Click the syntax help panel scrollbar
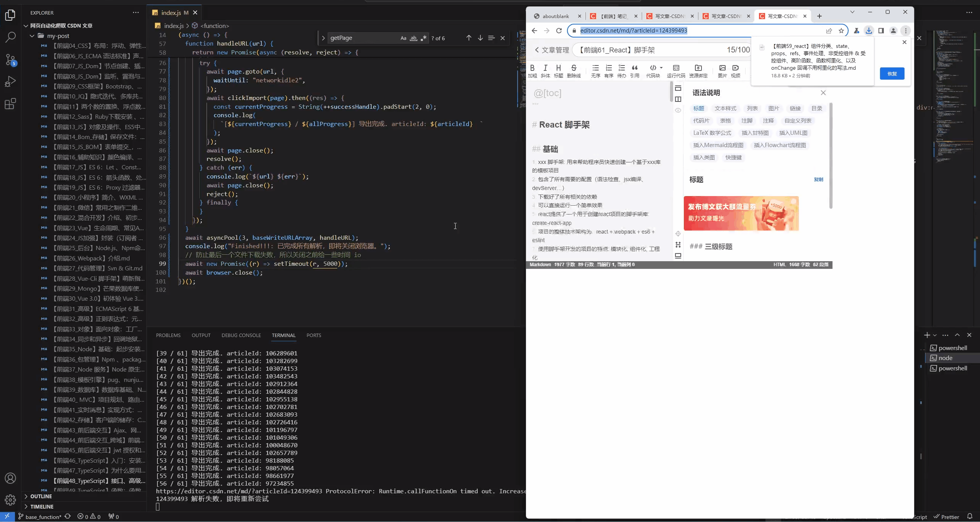This screenshot has width=980, height=522. 831,156
